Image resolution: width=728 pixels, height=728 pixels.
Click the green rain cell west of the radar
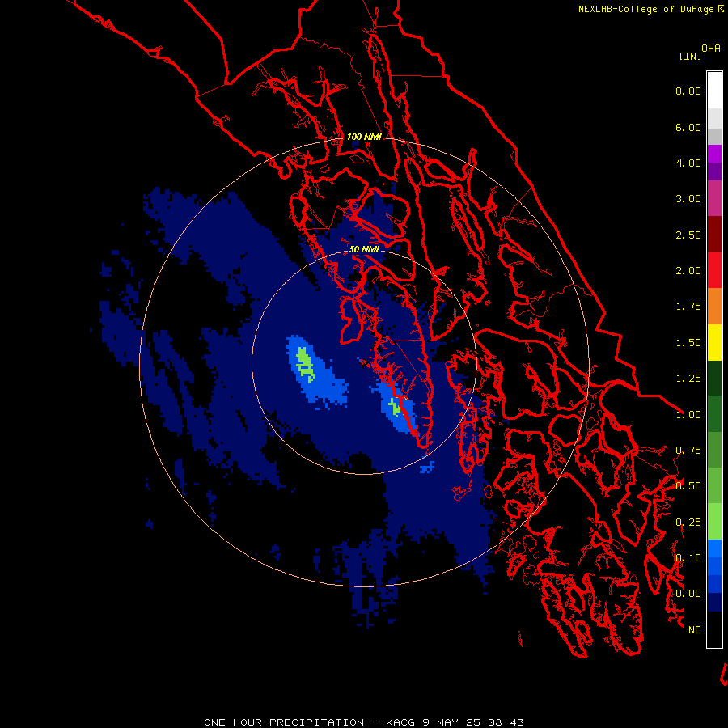coord(305,363)
